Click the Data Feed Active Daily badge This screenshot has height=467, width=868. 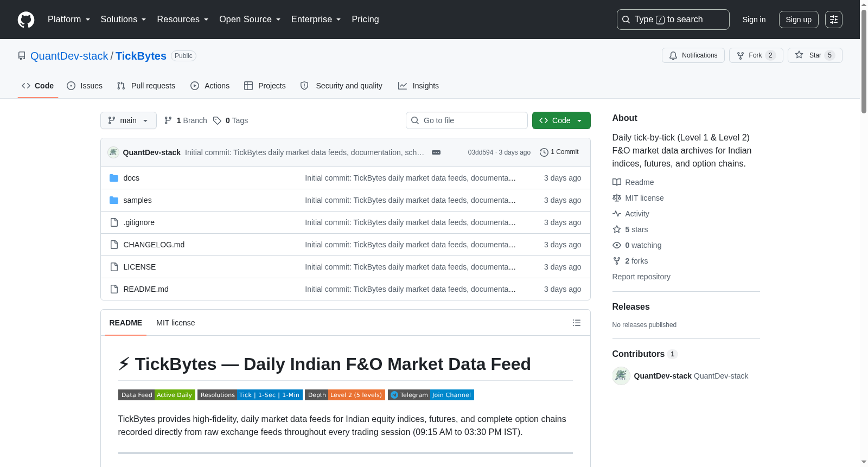[x=156, y=395]
